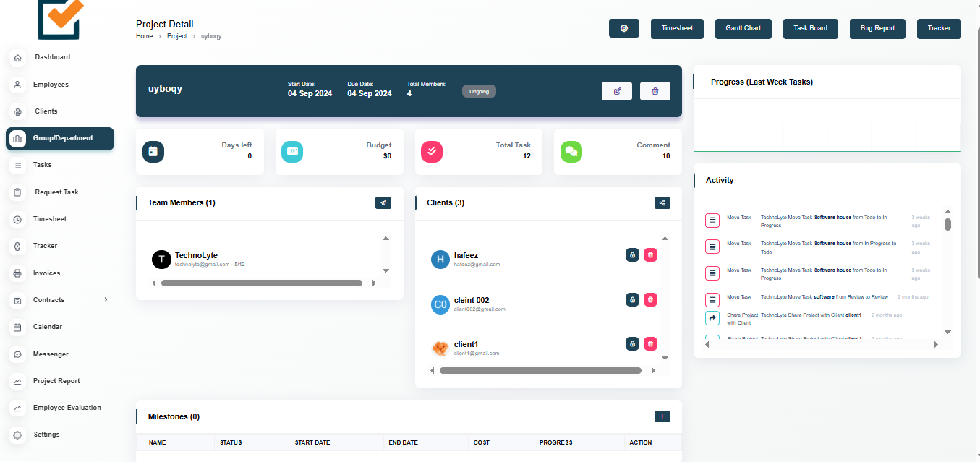Viewport: 980px width, 462px height.
Task: Click the edit project pencil icon
Action: tap(617, 91)
